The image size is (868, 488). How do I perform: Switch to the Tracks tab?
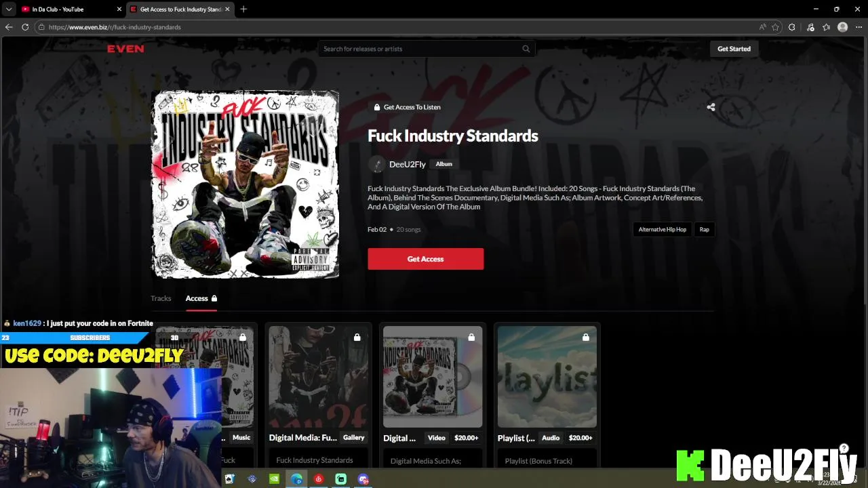pos(161,298)
